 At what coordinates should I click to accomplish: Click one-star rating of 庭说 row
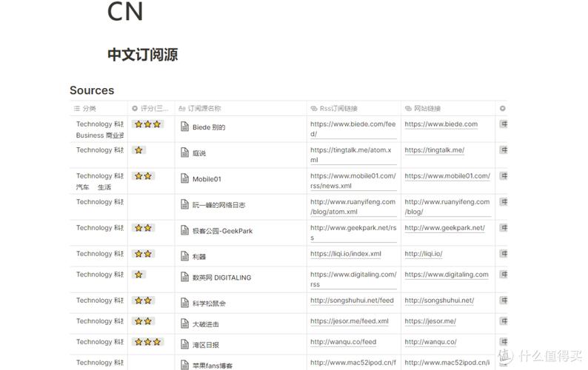pyautogui.click(x=138, y=150)
